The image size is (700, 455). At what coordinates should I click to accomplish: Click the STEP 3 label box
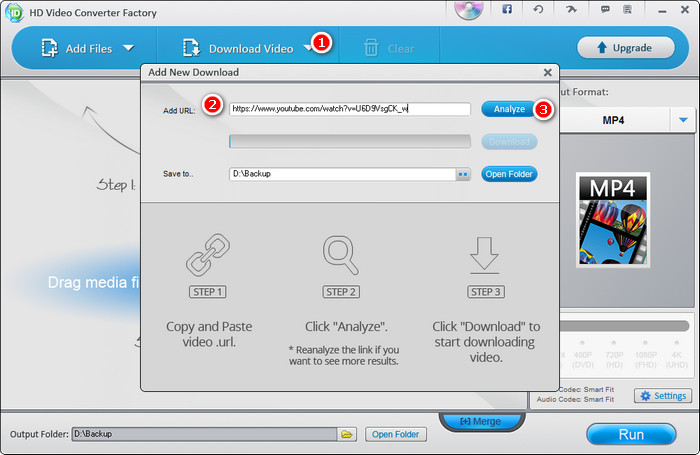[486, 292]
